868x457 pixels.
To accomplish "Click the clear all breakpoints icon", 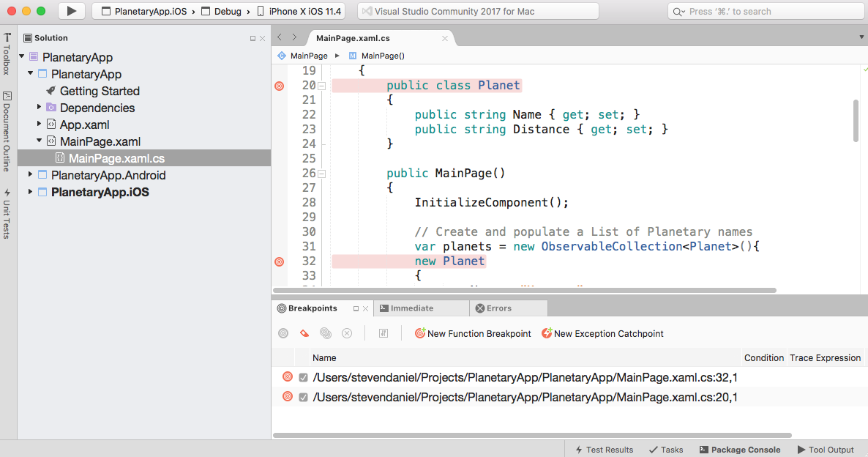I will click(x=346, y=333).
